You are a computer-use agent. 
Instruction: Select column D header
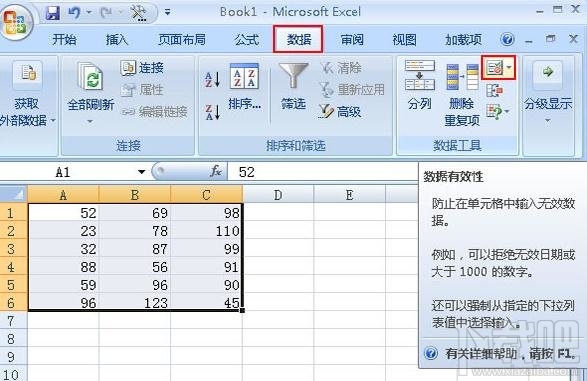click(278, 195)
